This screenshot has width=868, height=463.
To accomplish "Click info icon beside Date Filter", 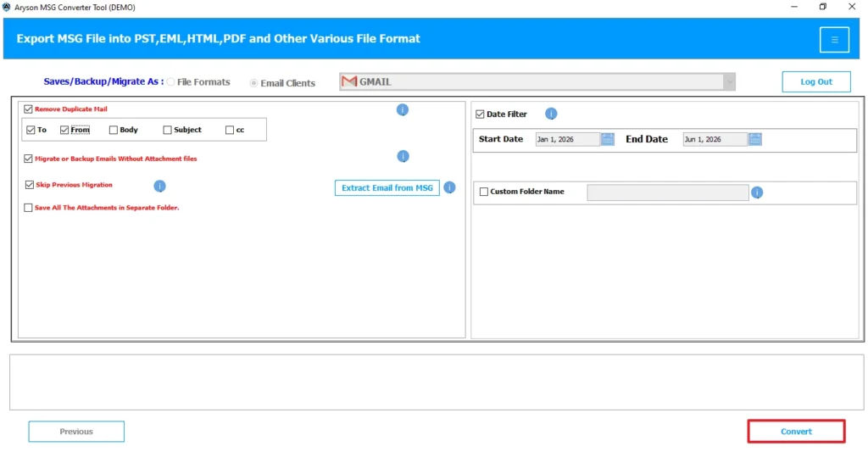I will pos(551,114).
